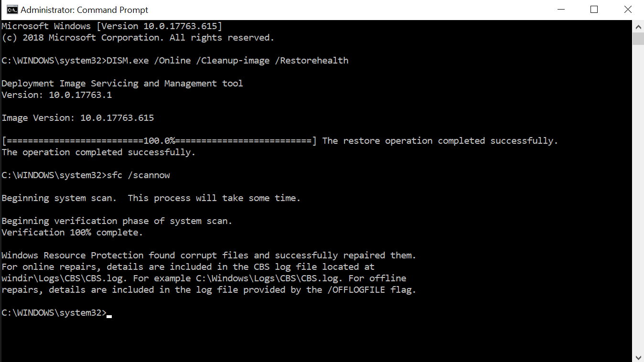Click the scrollbar up arrow

(x=638, y=25)
